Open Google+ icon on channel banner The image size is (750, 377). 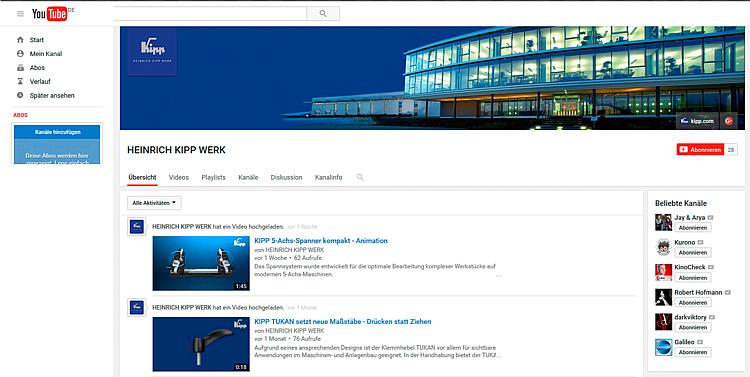coord(728,121)
